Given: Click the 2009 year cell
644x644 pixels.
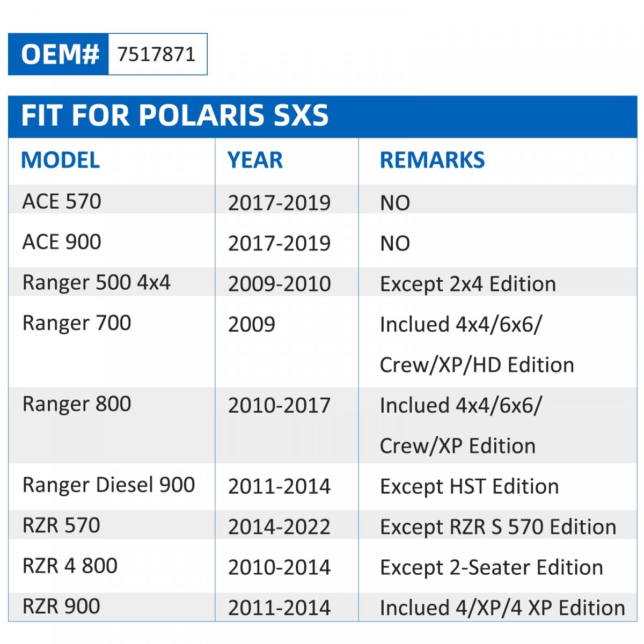Looking at the screenshot, I should coord(252,324).
